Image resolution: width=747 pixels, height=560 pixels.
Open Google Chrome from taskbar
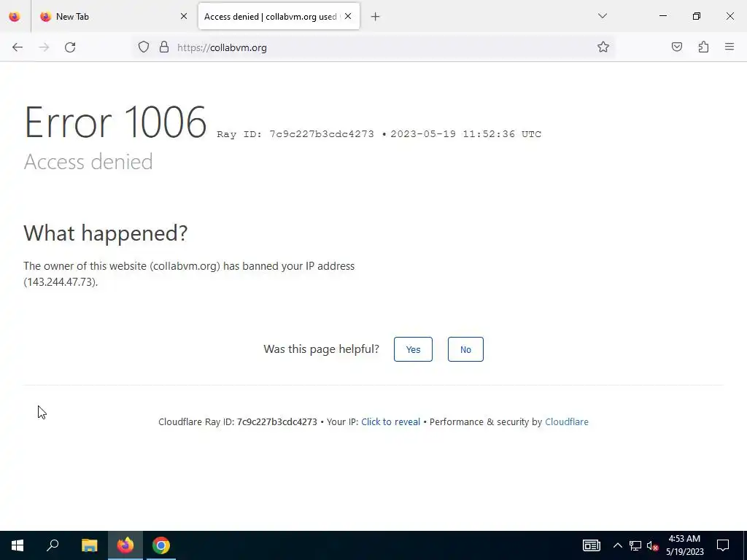pyautogui.click(x=161, y=545)
